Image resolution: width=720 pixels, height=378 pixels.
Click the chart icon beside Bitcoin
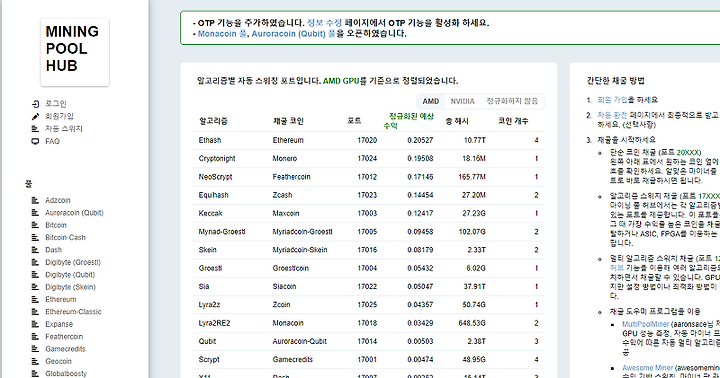click(x=35, y=225)
